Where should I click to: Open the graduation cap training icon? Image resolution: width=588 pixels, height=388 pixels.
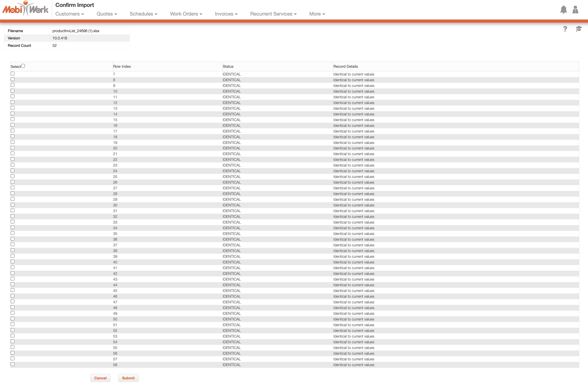[579, 29]
